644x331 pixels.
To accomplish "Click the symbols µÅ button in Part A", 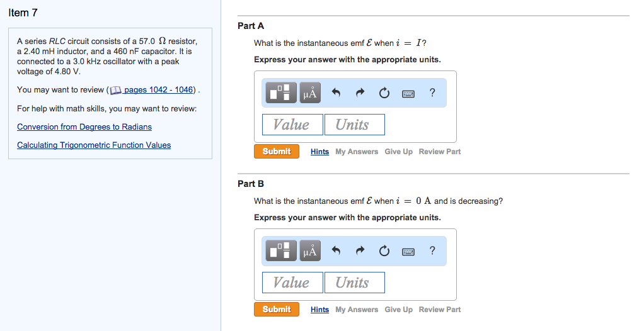I will coord(310,93).
